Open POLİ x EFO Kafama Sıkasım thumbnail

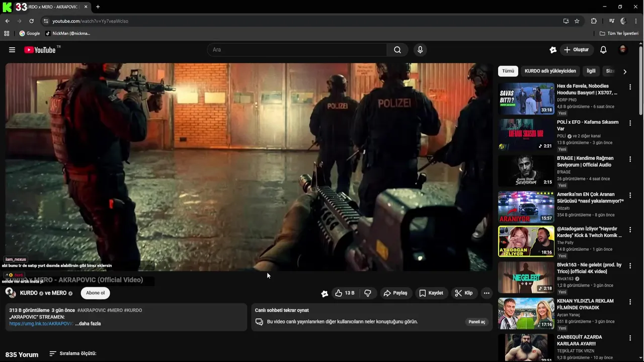coord(526,135)
